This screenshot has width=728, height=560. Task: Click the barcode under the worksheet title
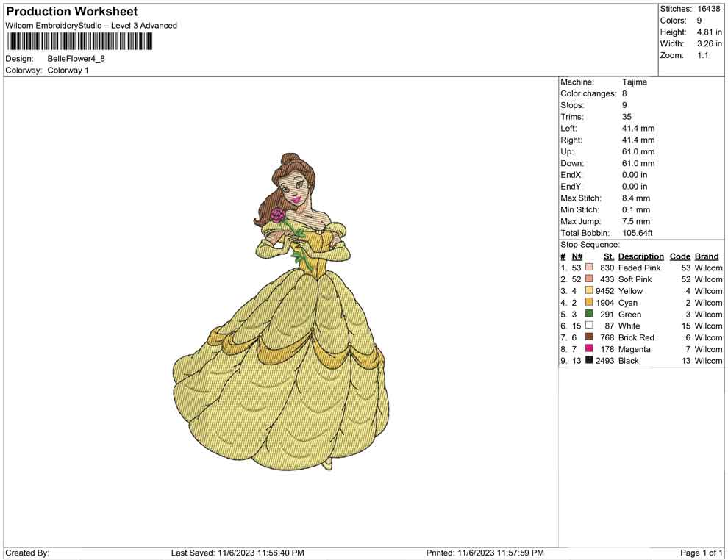pyautogui.click(x=79, y=43)
